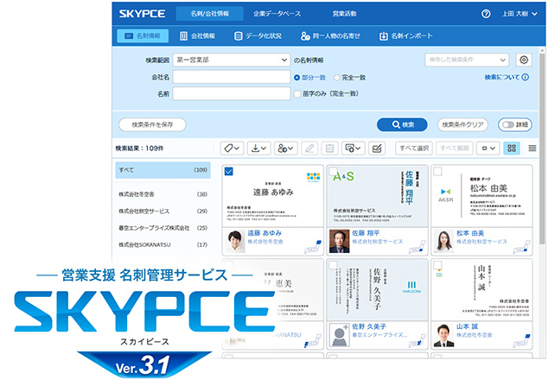Click the 検索条件を保存 button
548x392 pixels.
(x=152, y=124)
